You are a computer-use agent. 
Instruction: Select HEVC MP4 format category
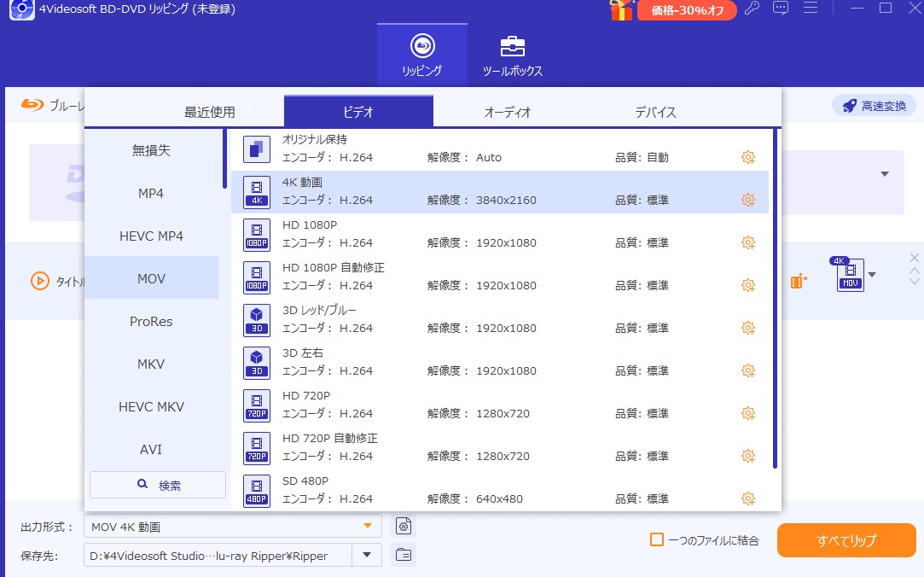click(152, 236)
